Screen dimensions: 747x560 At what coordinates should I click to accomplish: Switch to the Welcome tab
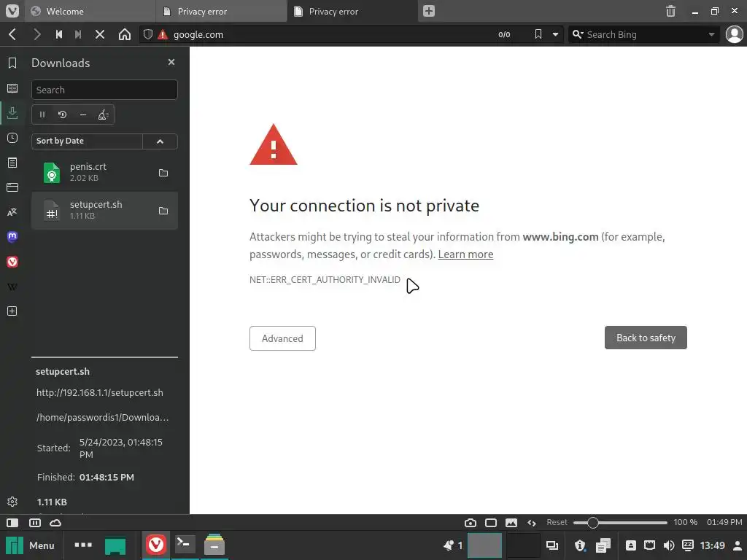tap(90, 11)
